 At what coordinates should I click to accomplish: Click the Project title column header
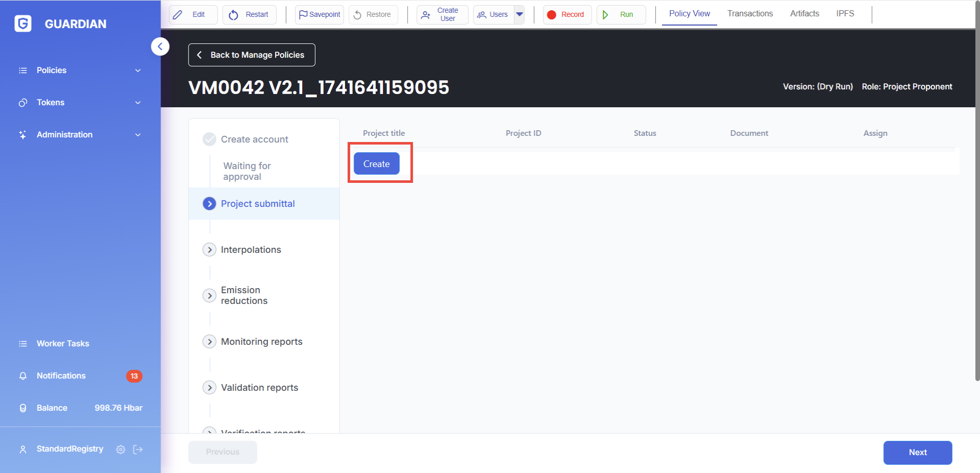point(384,133)
